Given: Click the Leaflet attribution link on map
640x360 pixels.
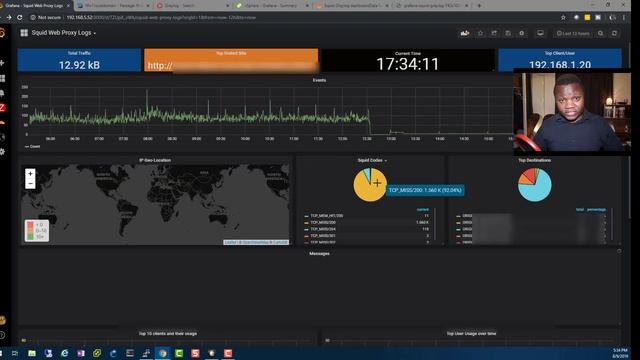Looking at the screenshot, I should [x=230, y=242].
